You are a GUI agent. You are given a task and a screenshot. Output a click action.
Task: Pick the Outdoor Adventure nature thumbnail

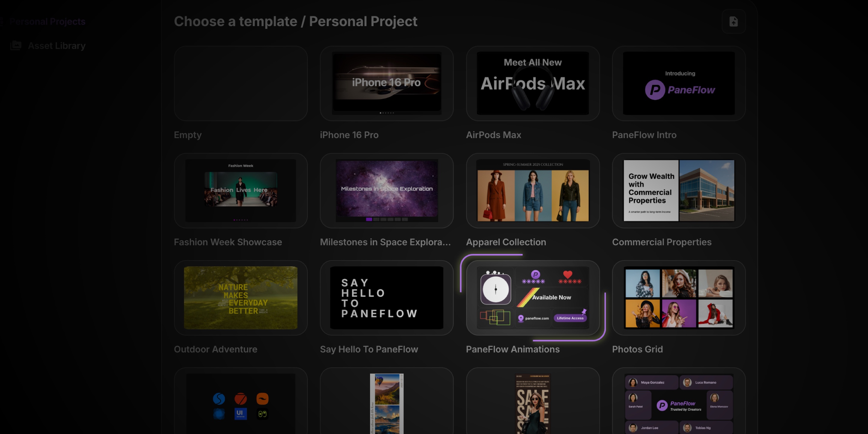pyautogui.click(x=241, y=298)
